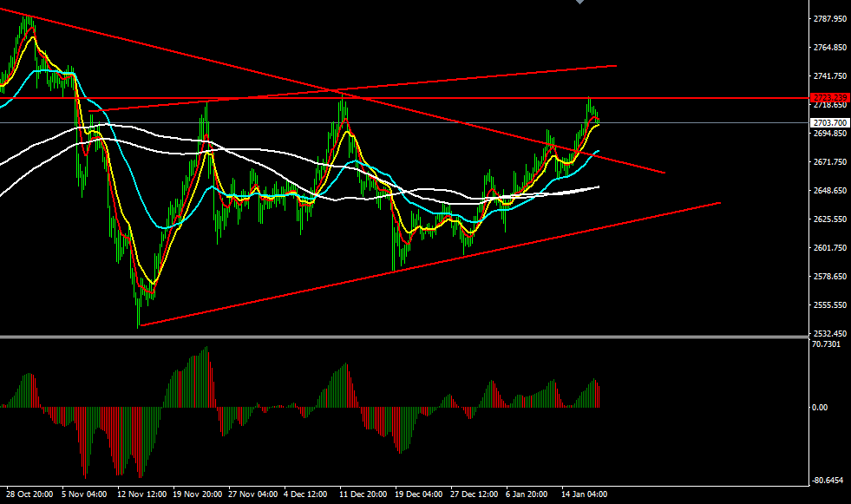Viewport: 851px width, 504px height.
Task: Click indicator scale value 70.7301
Action: click(826, 344)
